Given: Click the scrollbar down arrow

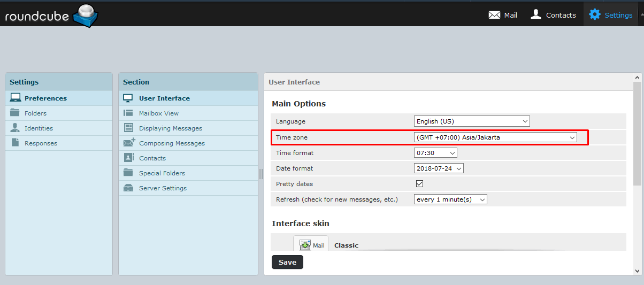Looking at the screenshot, I should tap(637, 271).
